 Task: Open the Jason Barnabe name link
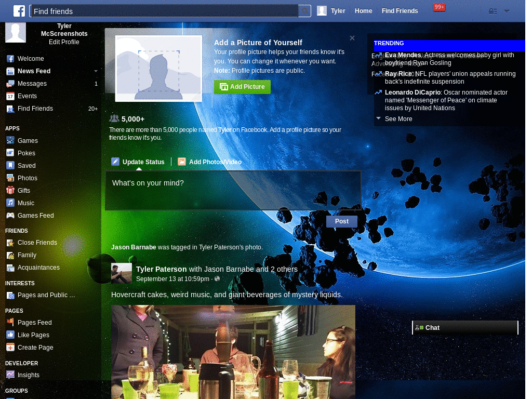point(134,247)
